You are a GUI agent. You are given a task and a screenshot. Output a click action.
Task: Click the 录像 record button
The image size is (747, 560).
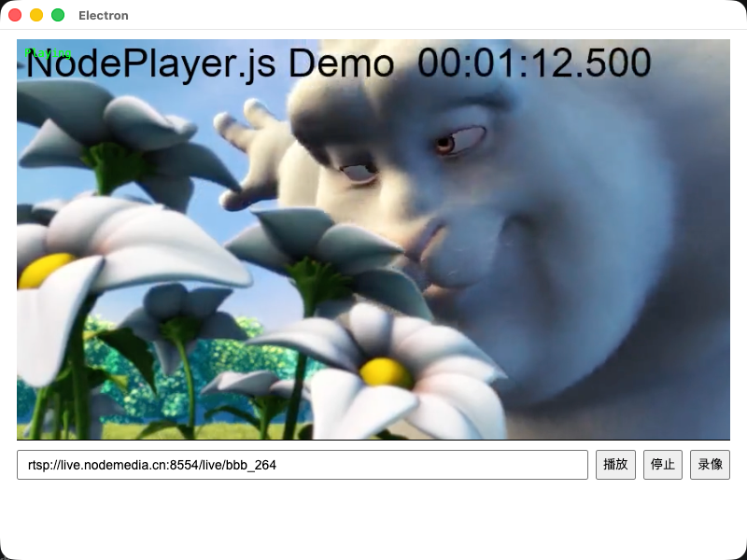tap(710, 464)
